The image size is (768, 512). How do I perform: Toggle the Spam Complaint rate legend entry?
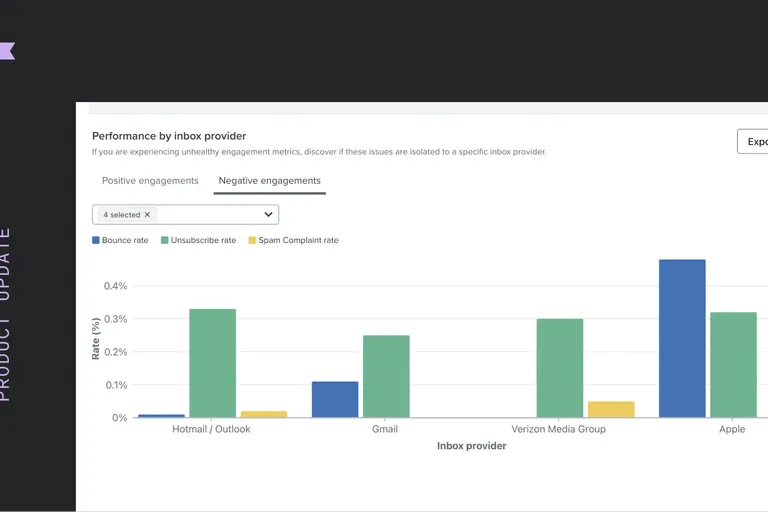[x=293, y=240]
